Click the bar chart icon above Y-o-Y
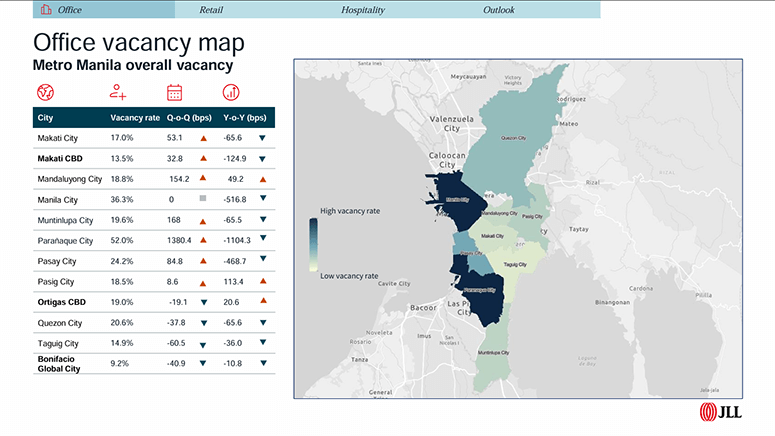 pyautogui.click(x=231, y=93)
